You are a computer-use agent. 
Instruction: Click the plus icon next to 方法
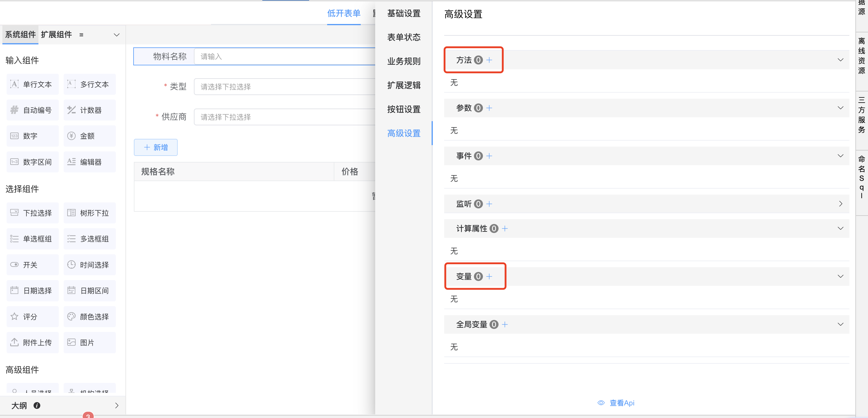[489, 60]
